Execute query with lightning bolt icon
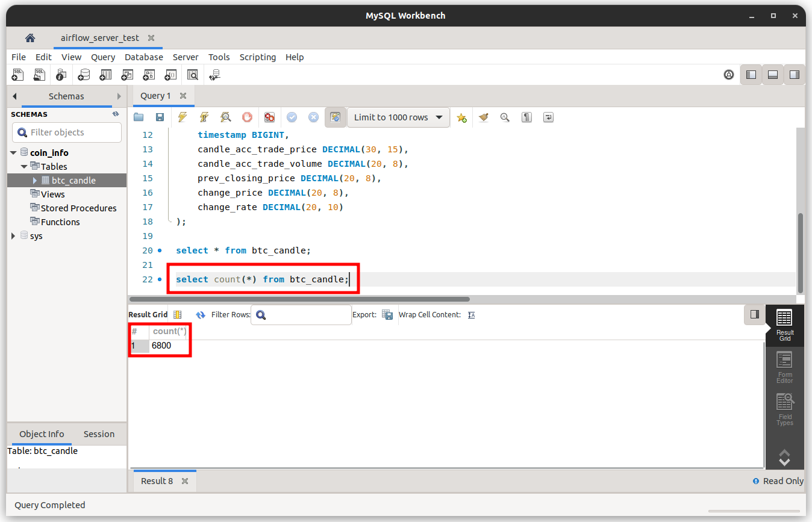This screenshot has width=812, height=522. coord(182,117)
